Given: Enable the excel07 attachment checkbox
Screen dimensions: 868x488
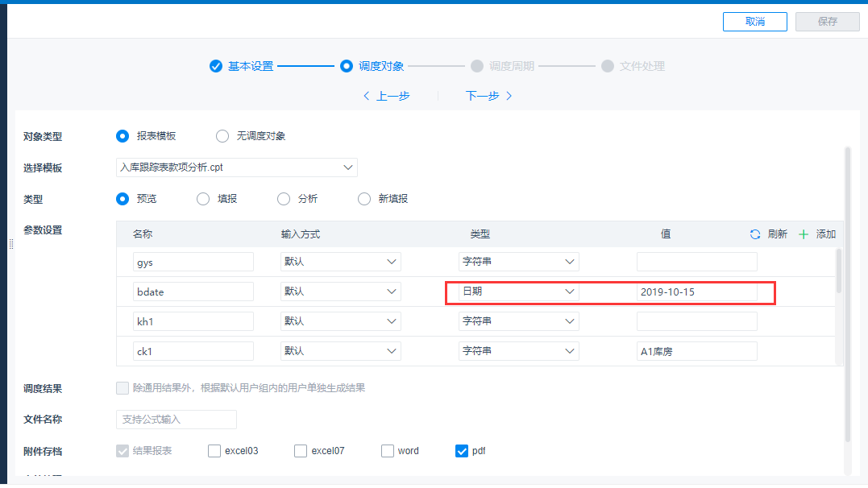Looking at the screenshot, I should [301, 451].
